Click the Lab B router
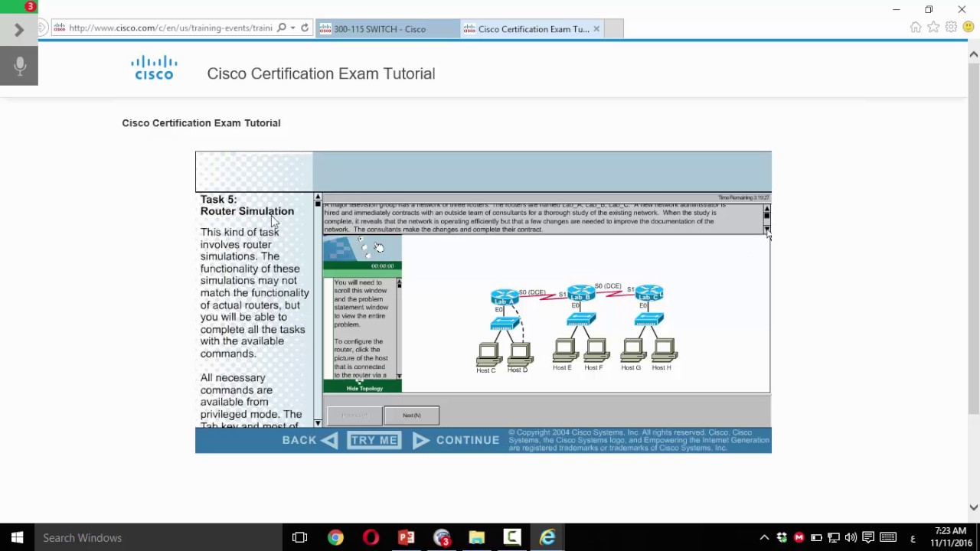This screenshot has height=551, width=980. click(581, 293)
